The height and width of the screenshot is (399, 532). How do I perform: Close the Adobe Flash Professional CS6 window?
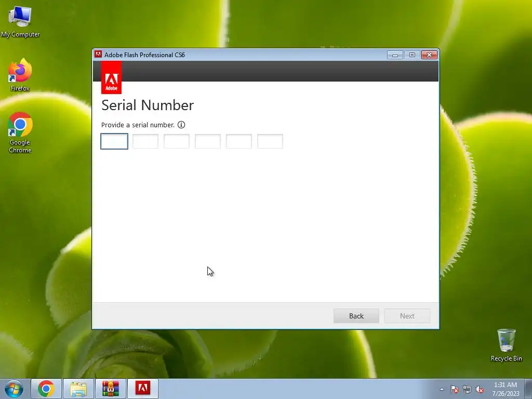429,55
